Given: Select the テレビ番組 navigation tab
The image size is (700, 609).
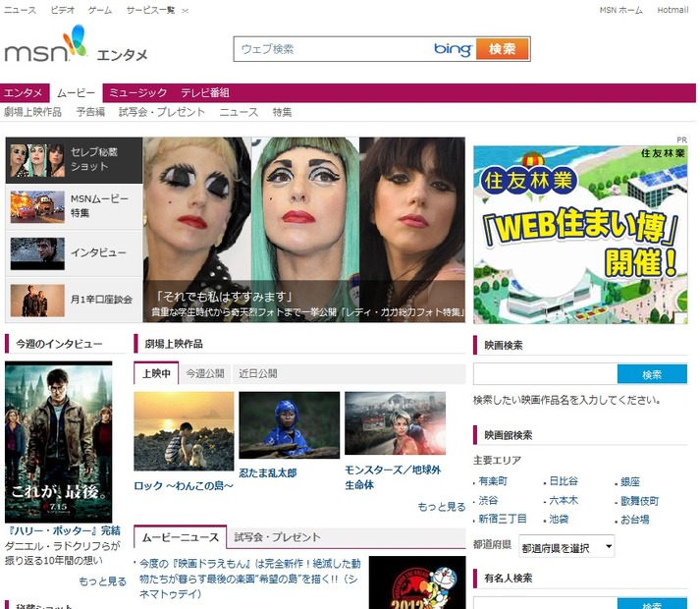Looking at the screenshot, I should point(205,93).
